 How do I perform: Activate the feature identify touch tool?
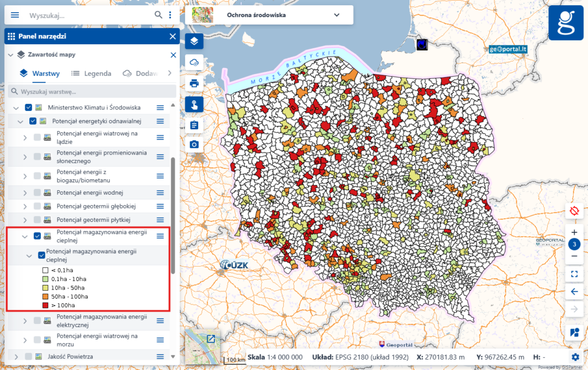click(x=194, y=103)
